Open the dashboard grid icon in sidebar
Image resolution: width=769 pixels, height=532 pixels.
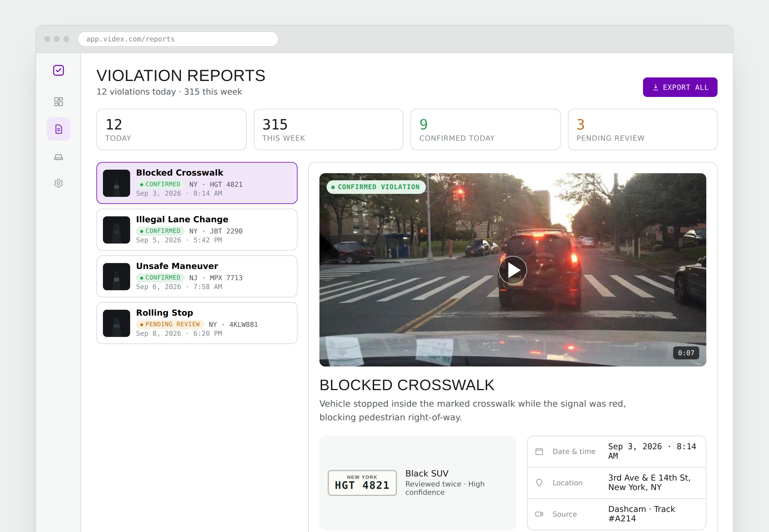[58, 102]
